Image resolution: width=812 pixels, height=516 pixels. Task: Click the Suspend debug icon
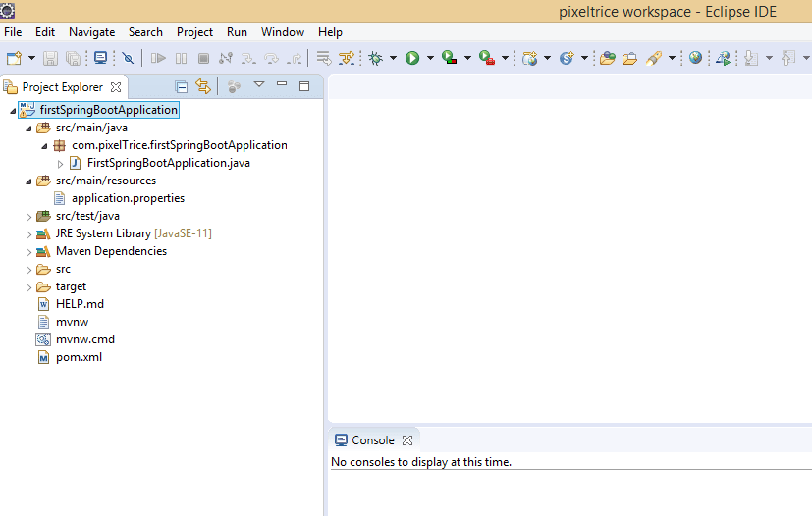point(181,58)
